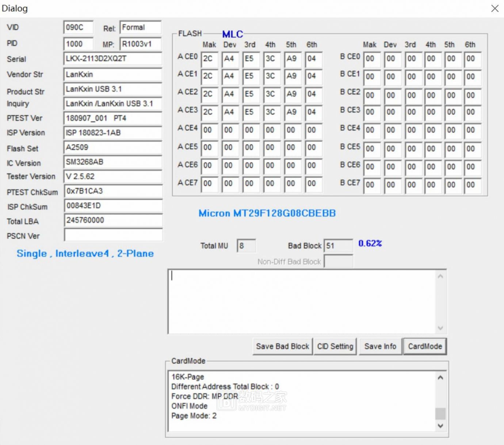Click the A CE1 Mak cell 2C
Screen dimensions: 504x445
coord(210,76)
